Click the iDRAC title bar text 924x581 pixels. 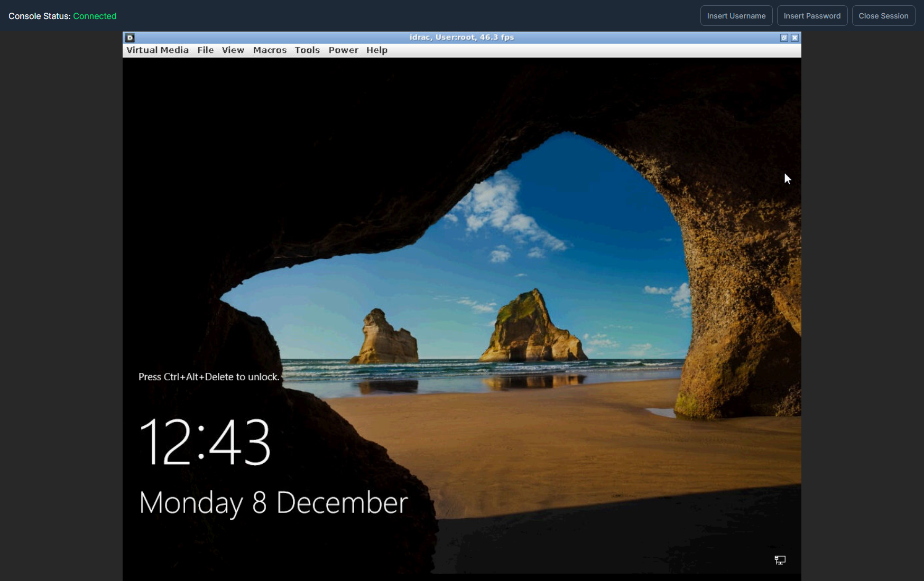[x=461, y=37]
